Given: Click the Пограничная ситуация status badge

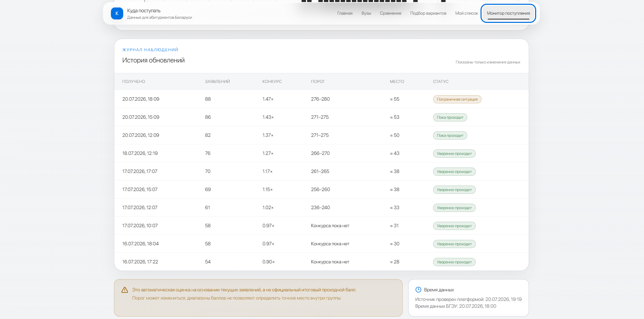Looking at the screenshot, I should tap(457, 99).
